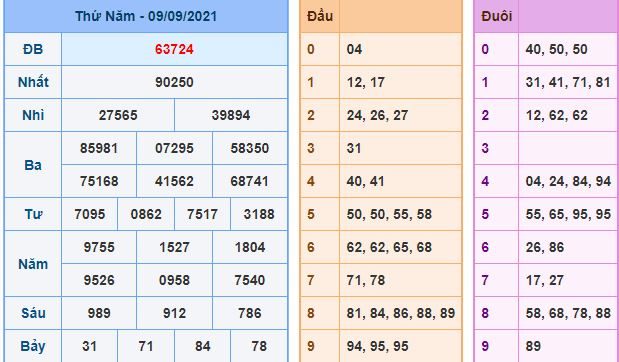Viewport: 619px width, 362px height.
Task: Click the date header Thứ Năm - 09/09/2021
Action: click(x=146, y=16)
